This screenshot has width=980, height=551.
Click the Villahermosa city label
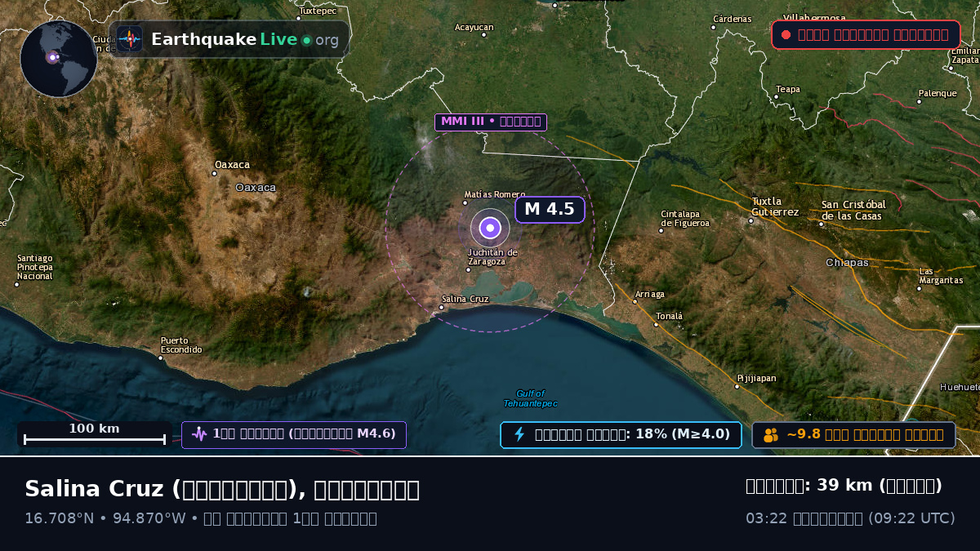[x=814, y=18]
